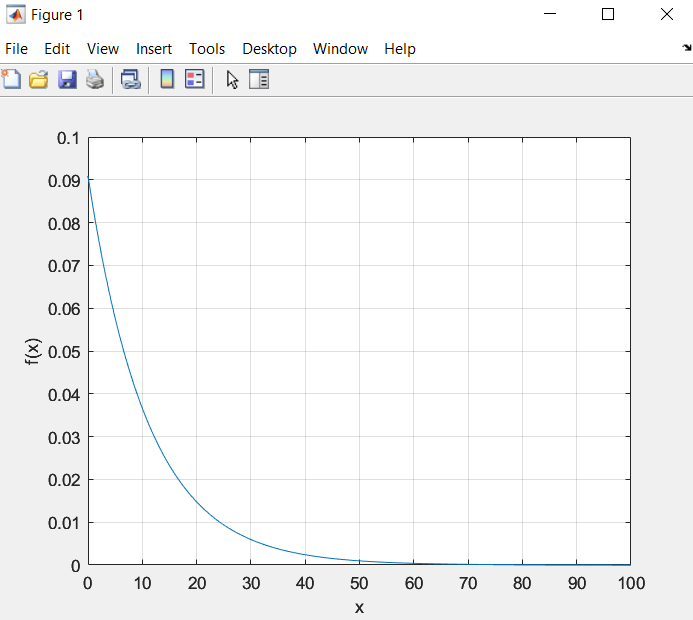Open the Window menu
693x620 pixels.
[x=340, y=49]
